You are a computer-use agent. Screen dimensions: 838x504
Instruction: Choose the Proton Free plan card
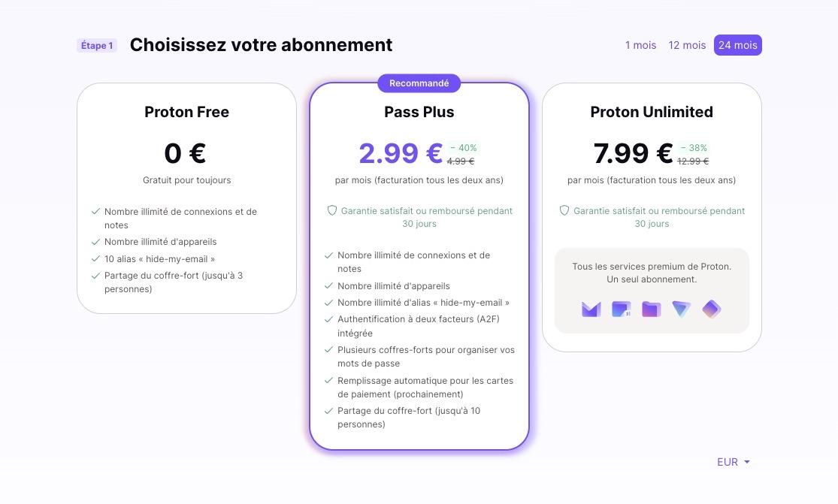(186, 198)
